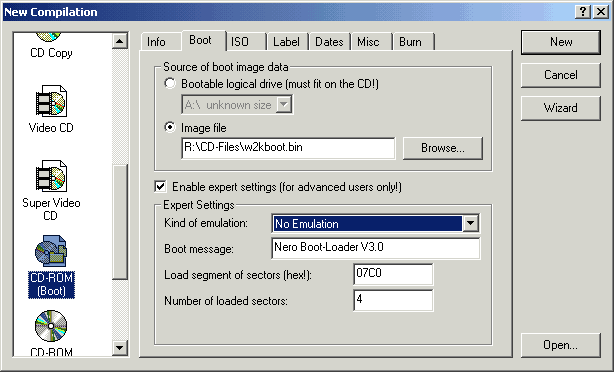The width and height of the screenshot is (614, 372).
Task: Select the Video CD compilation icon
Action: point(51,101)
